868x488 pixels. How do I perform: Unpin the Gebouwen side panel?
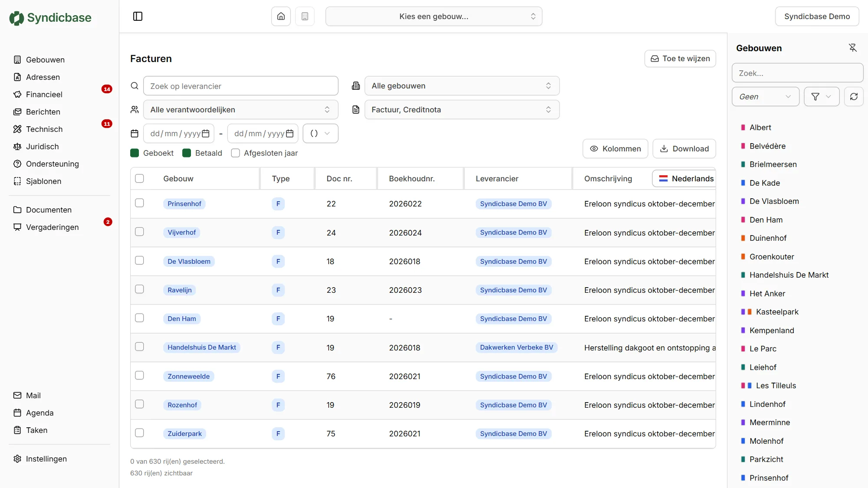pyautogui.click(x=852, y=48)
